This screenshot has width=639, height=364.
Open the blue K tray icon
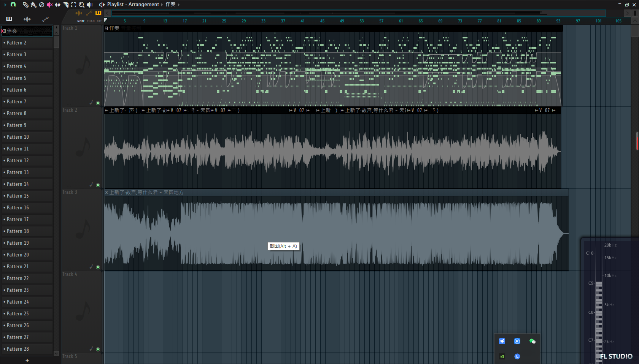coord(517,341)
